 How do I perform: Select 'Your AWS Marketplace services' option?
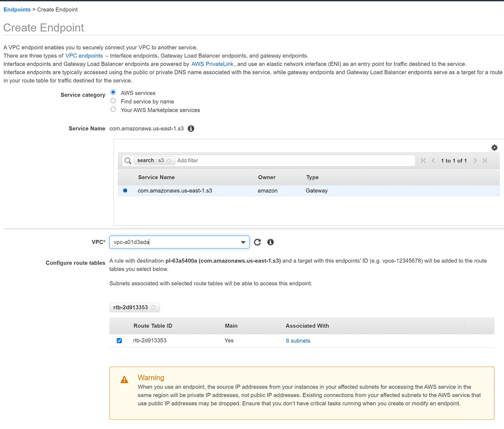[x=113, y=110]
